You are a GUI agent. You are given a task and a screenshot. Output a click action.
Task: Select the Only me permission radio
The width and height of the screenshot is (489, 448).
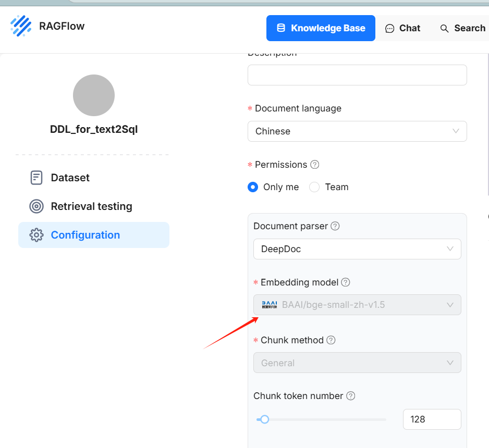253,187
